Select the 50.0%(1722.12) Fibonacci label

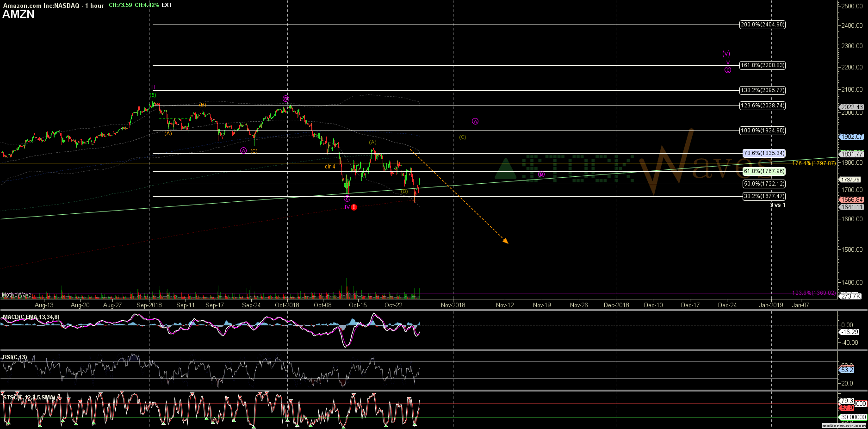tap(764, 184)
